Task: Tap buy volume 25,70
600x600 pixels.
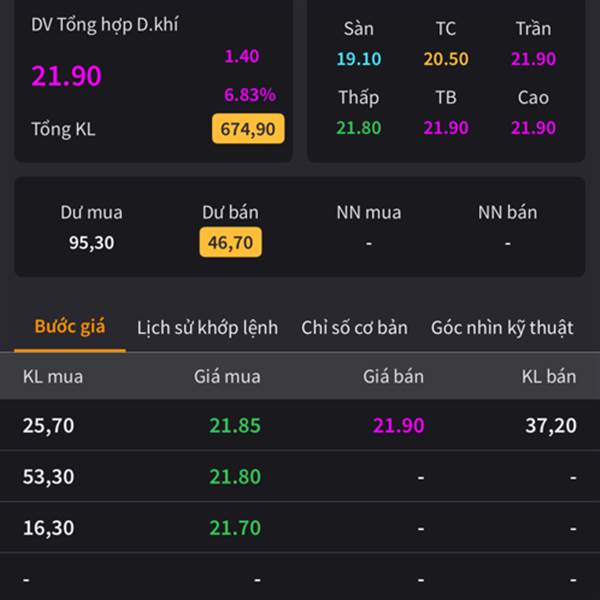Action: coord(48,426)
